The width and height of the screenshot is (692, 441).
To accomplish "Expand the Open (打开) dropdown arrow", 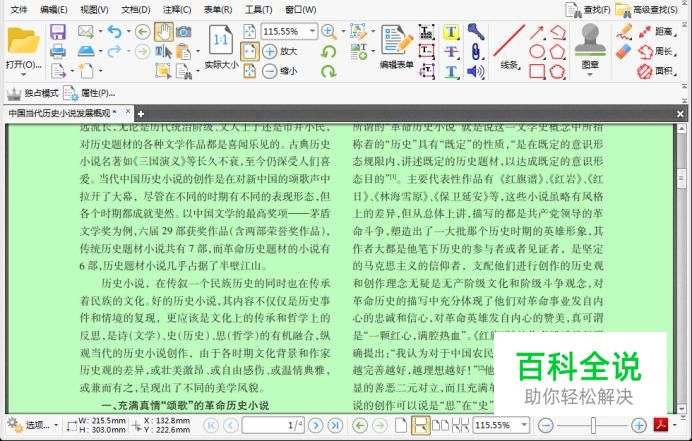I will (23, 75).
